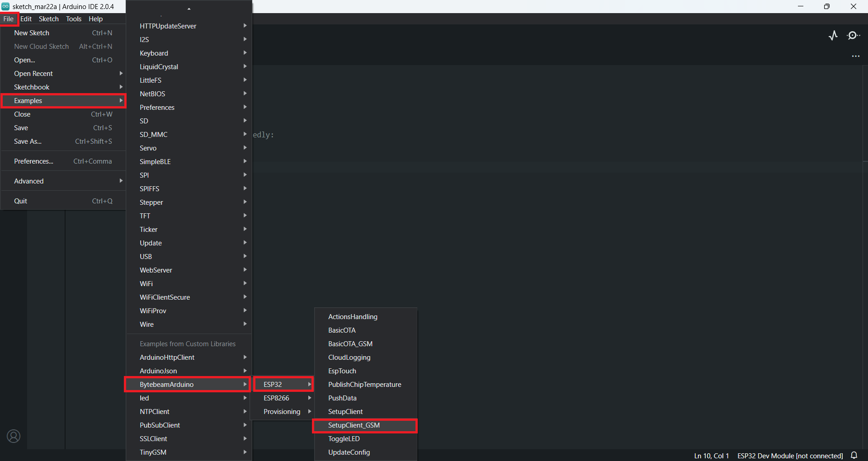Click the user account profile icon
868x461 pixels.
[x=14, y=436]
